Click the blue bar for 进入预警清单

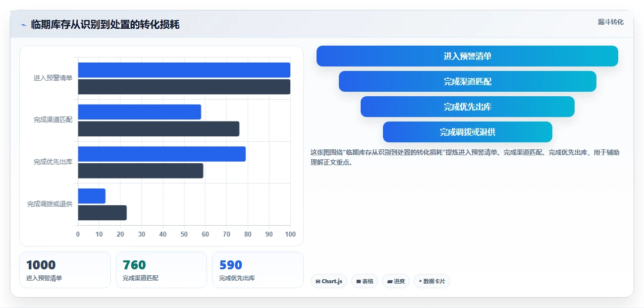tap(184, 70)
